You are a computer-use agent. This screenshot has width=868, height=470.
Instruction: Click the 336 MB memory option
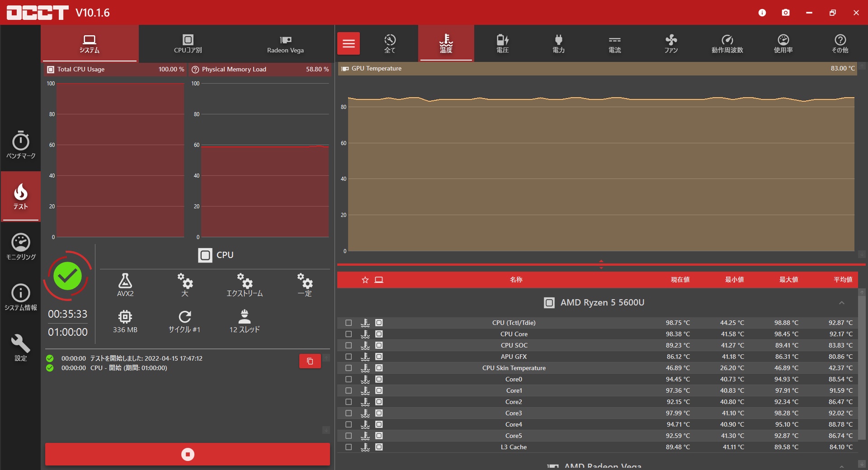click(x=125, y=321)
